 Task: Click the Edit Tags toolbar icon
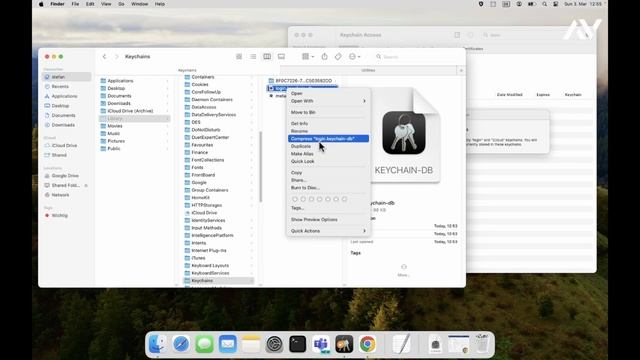(338, 57)
